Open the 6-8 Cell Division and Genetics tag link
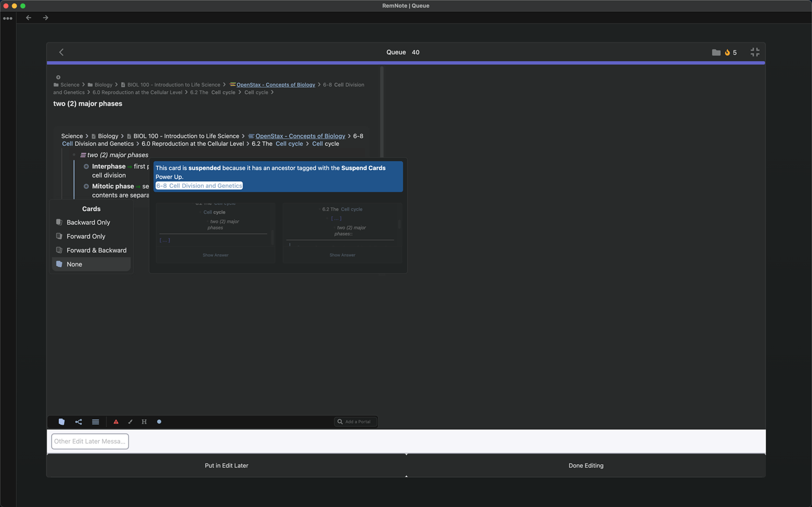The image size is (812, 507). [x=198, y=185]
